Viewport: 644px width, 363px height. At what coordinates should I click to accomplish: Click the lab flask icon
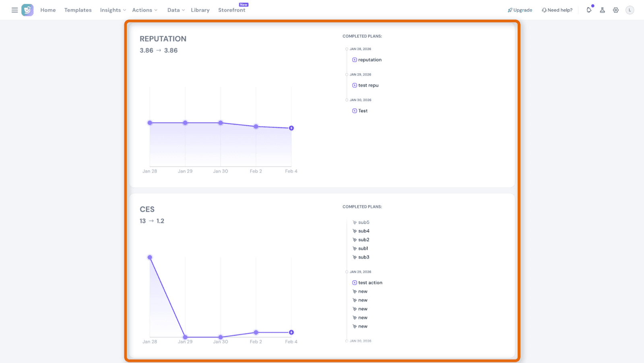coord(602,10)
